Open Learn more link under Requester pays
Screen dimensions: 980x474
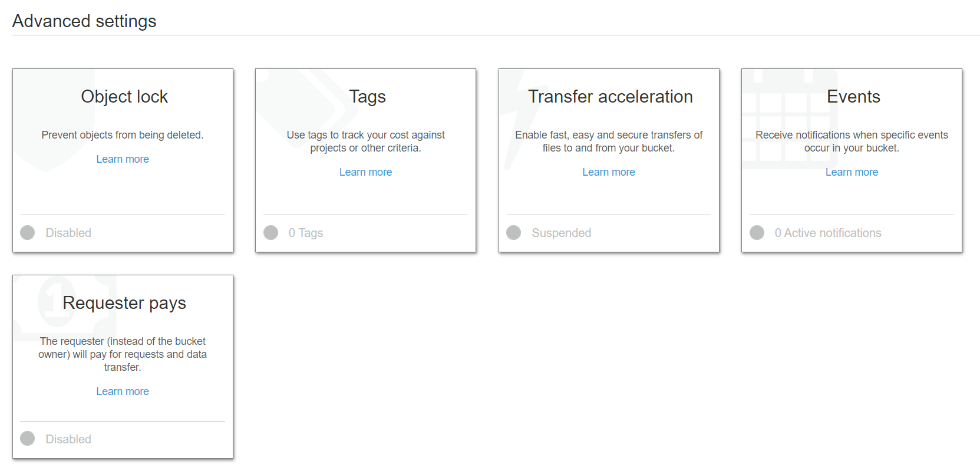pyautogui.click(x=123, y=391)
